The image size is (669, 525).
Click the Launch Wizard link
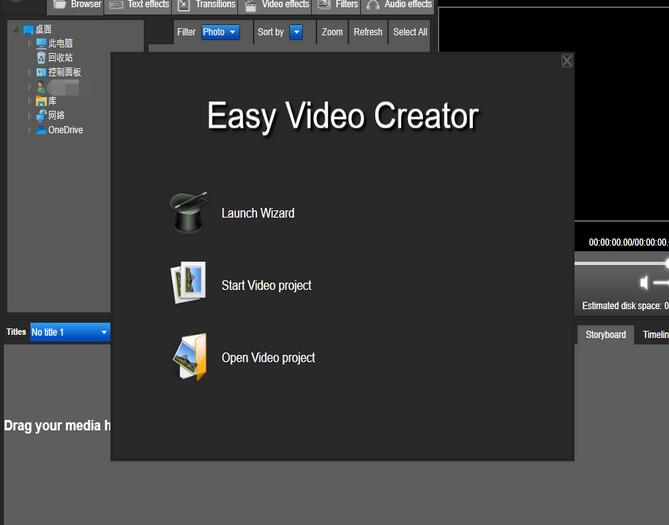(258, 213)
